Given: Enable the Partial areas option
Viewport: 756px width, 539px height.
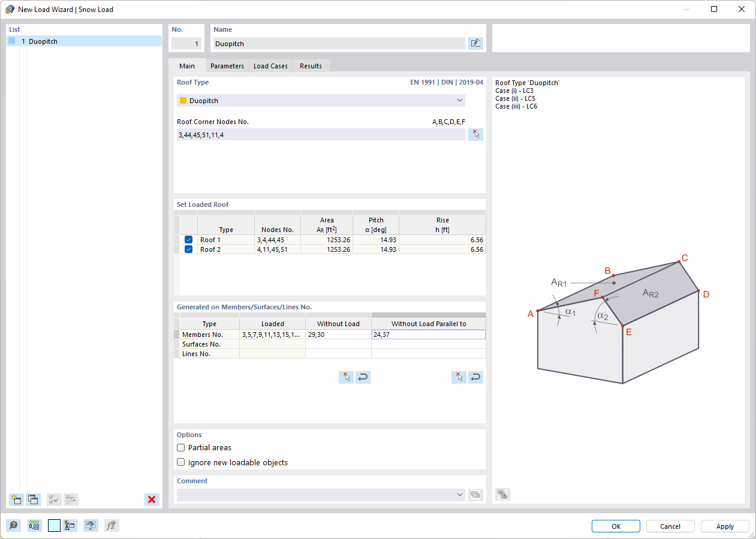Looking at the screenshot, I should (x=180, y=447).
